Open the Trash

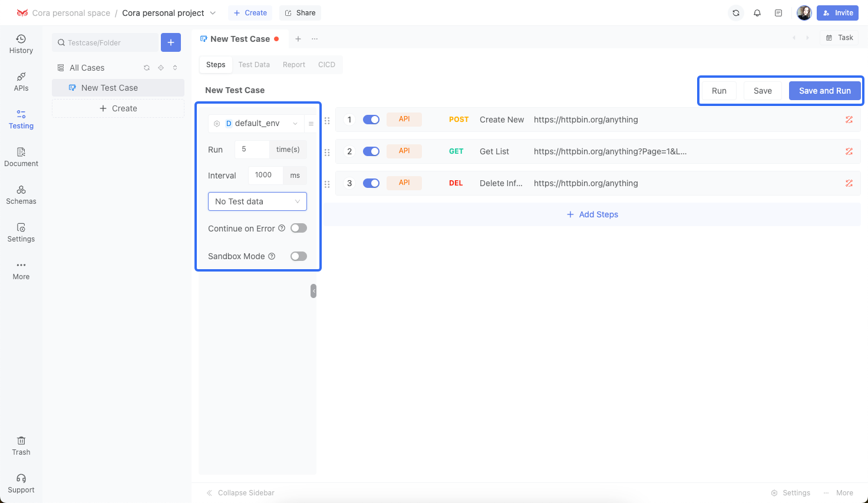pyautogui.click(x=21, y=446)
